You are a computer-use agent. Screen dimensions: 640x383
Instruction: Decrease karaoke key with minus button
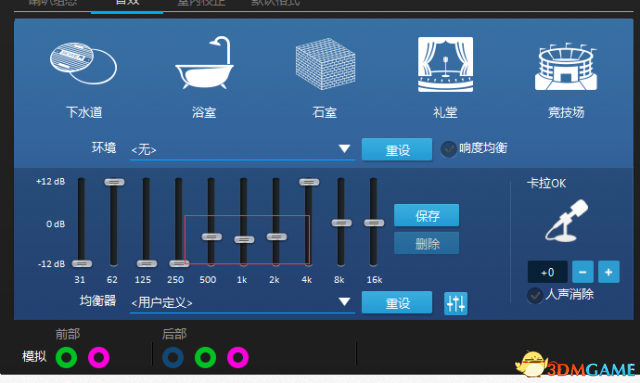pyautogui.click(x=583, y=272)
